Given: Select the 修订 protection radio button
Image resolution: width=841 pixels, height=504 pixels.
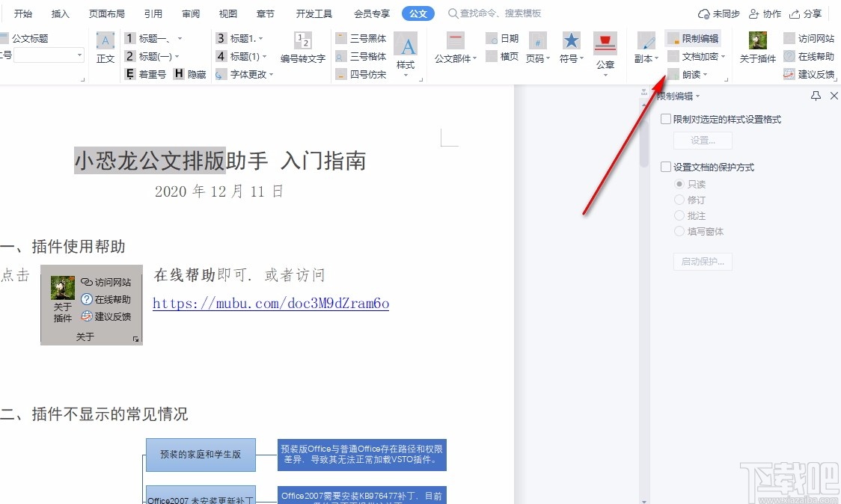Looking at the screenshot, I should coord(680,200).
